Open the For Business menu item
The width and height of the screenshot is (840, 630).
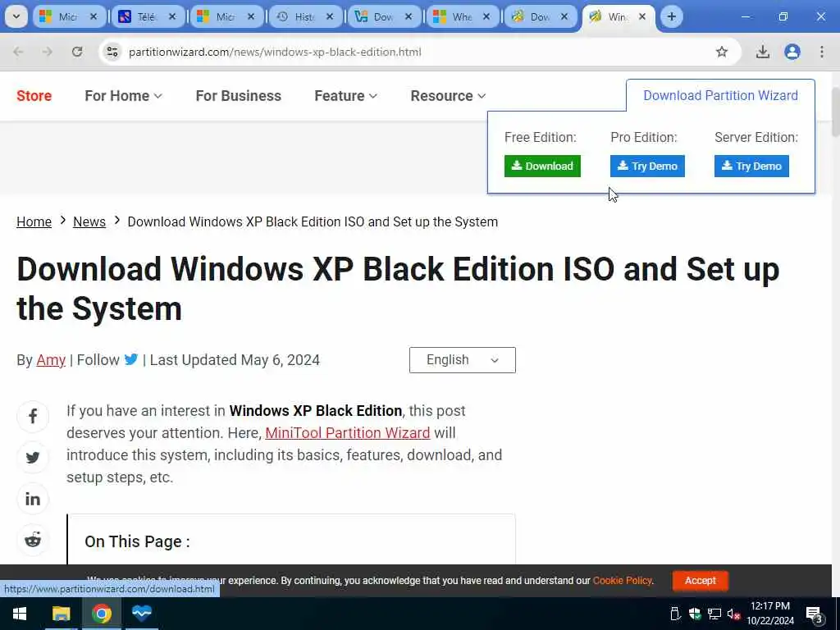click(x=239, y=95)
